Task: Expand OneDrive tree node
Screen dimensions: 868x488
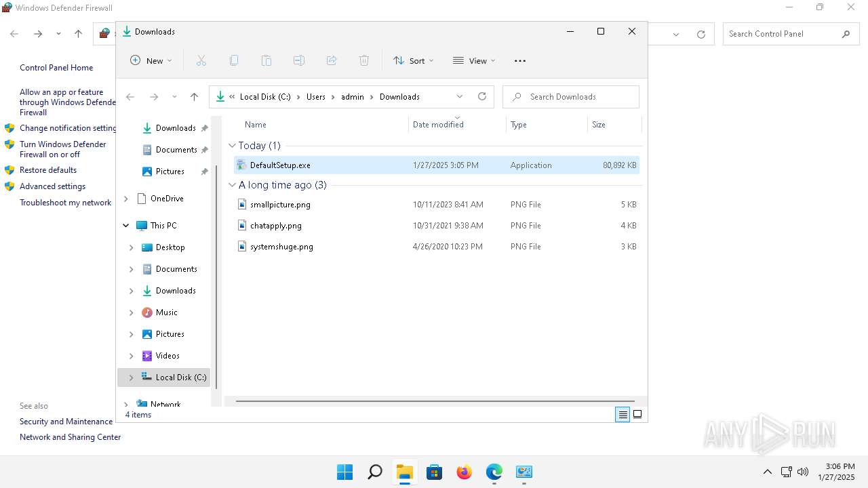Action: 126,199
